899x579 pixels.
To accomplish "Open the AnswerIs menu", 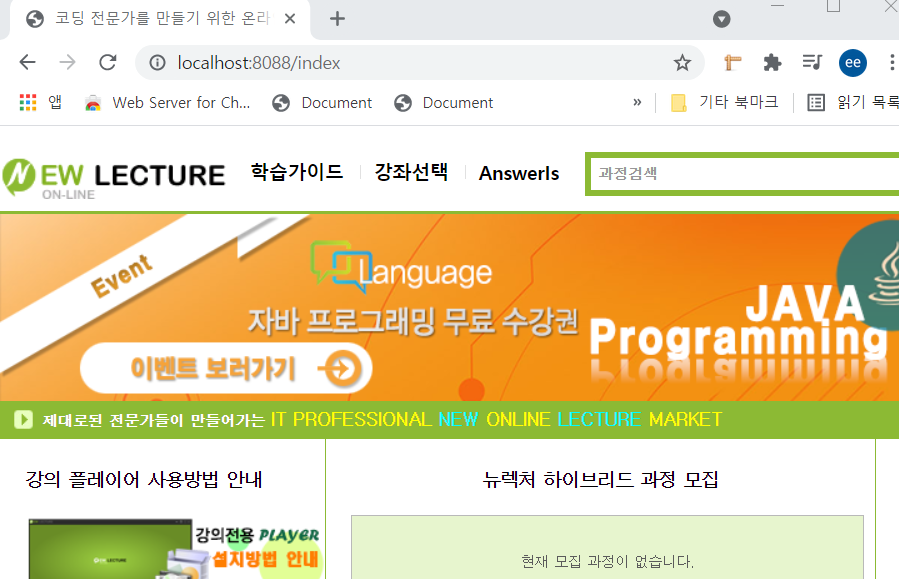I will click(x=519, y=173).
